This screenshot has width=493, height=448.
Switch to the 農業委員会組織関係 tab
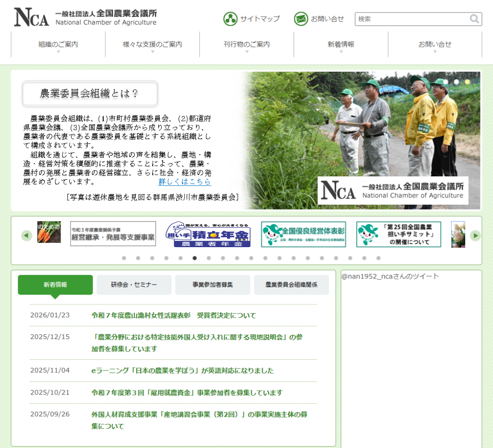click(291, 285)
